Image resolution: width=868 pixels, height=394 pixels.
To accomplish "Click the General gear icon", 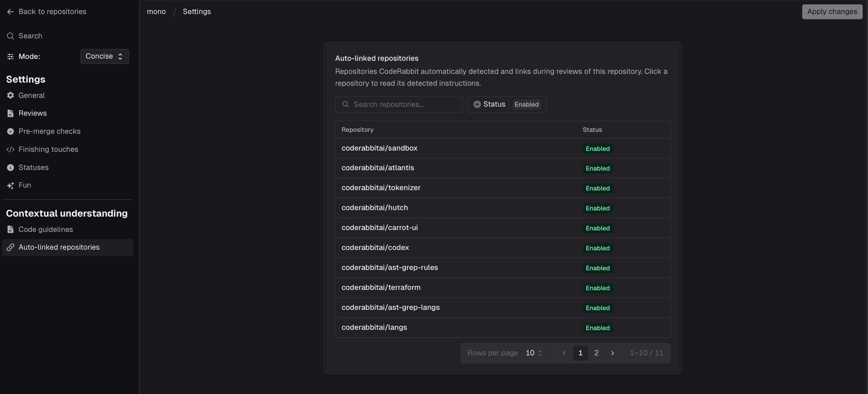I will point(11,96).
